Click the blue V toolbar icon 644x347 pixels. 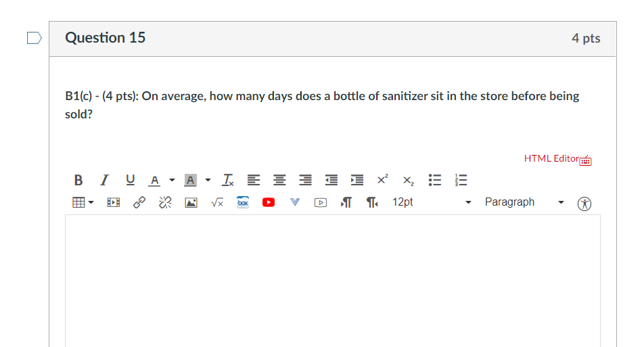(294, 202)
